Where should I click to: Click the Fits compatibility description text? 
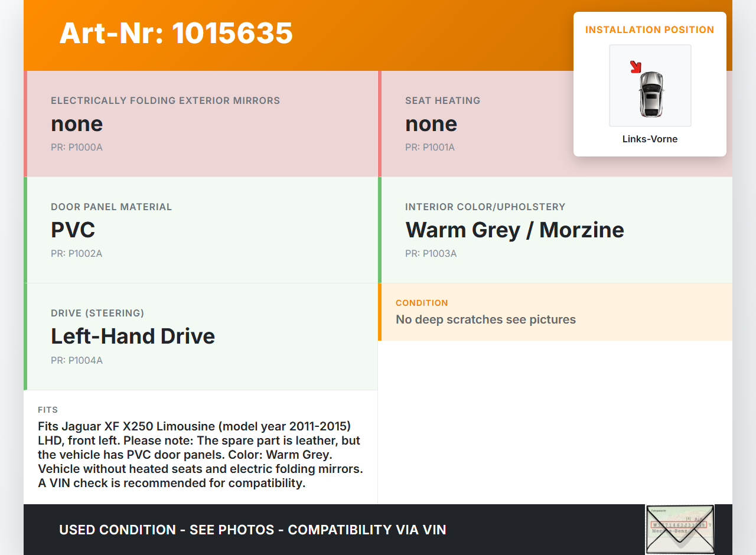200,455
